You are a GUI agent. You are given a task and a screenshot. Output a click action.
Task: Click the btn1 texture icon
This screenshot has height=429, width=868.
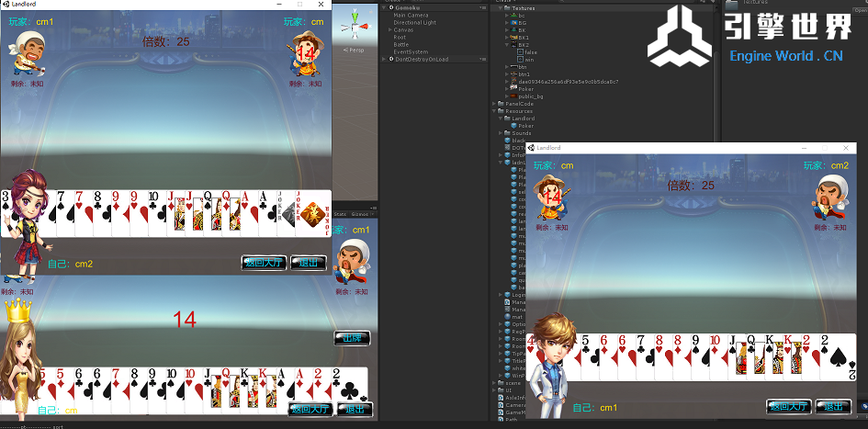pos(514,74)
